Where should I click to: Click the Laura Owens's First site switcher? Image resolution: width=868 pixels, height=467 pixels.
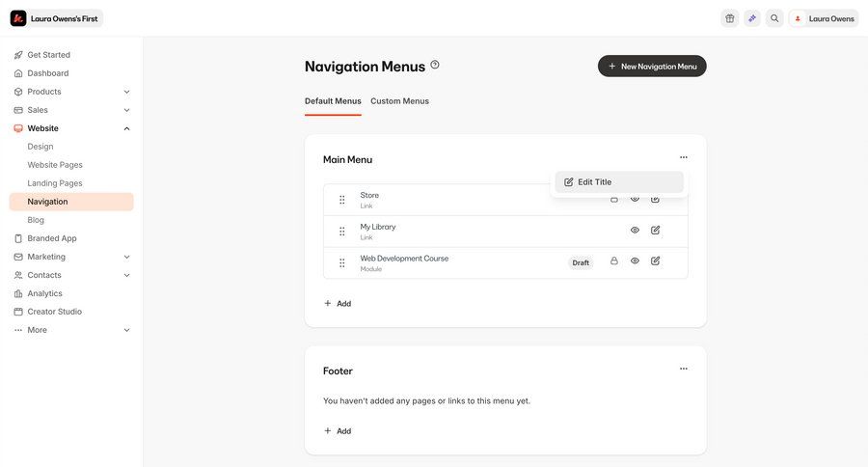[56, 18]
